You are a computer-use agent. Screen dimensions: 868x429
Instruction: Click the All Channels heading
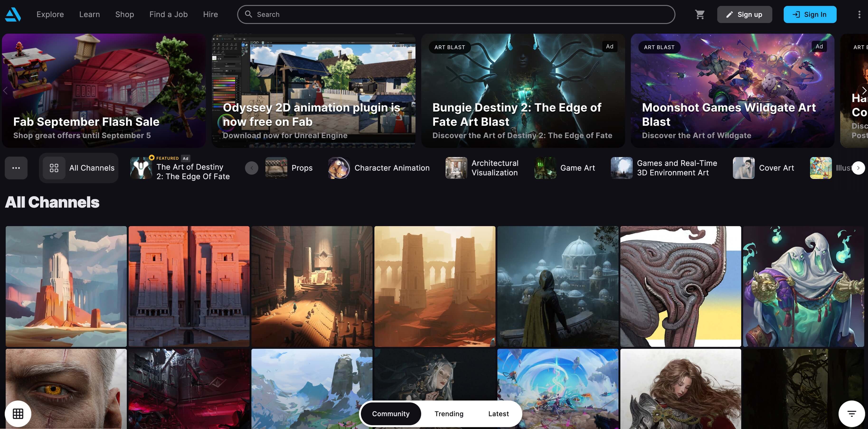click(x=52, y=202)
